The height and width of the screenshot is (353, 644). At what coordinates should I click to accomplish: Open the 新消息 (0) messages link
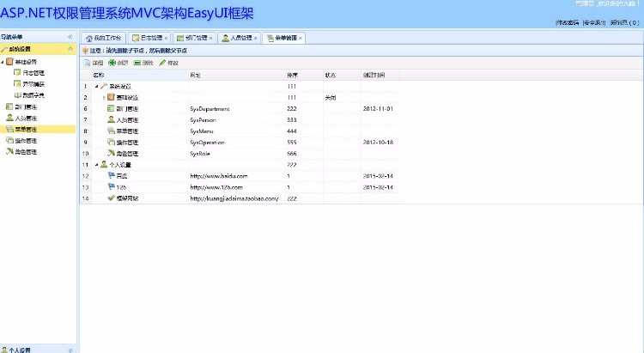(x=625, y=22)
